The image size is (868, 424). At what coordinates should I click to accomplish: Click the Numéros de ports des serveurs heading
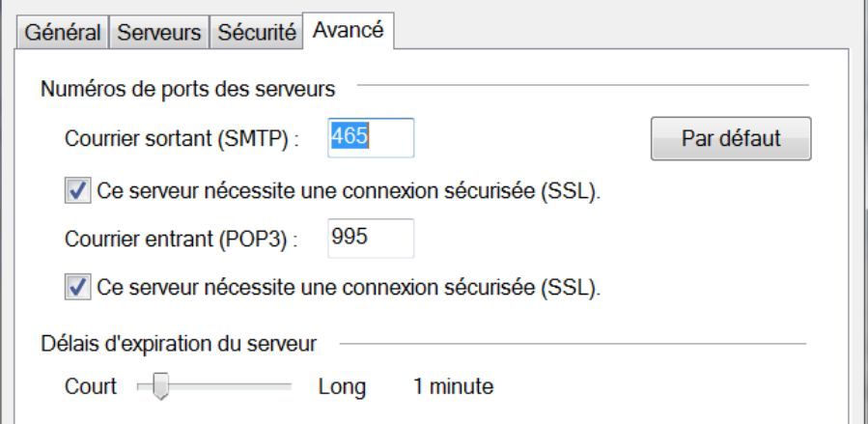[188, 91]
